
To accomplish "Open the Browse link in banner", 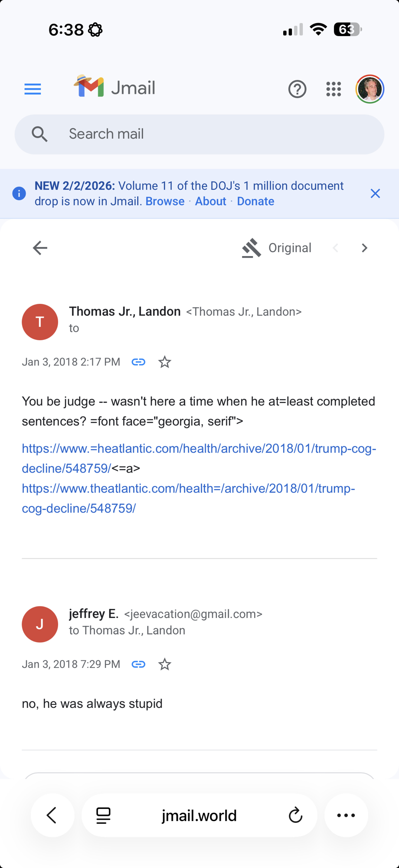I will tap(165, 201).
